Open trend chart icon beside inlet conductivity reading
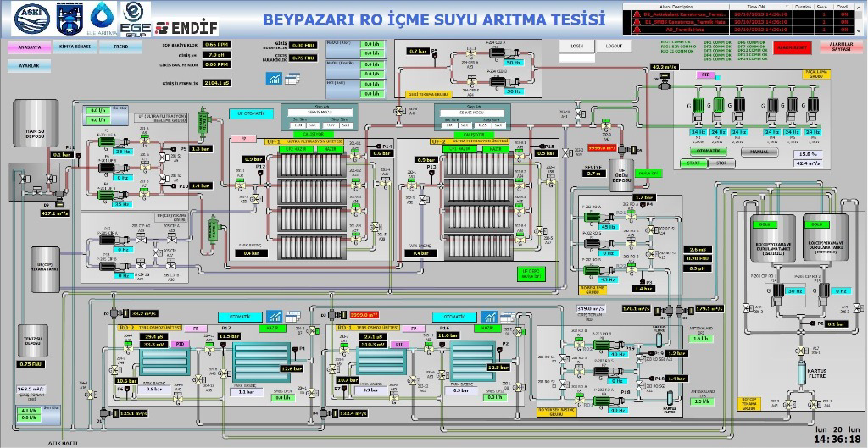This screenshot has height=448, width=868. 274,79
